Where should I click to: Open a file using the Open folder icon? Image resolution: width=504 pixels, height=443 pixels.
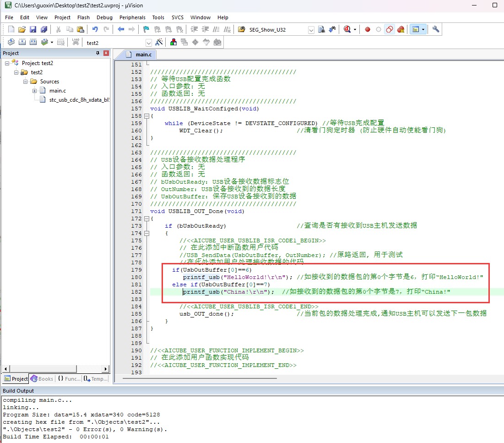point(22,30)
